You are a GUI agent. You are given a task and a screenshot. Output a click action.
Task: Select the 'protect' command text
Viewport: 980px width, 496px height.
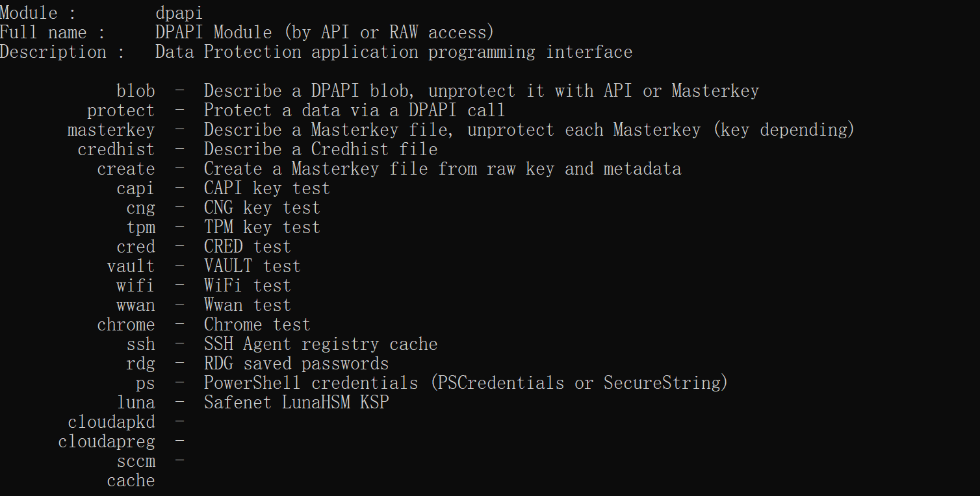[121, 111]
